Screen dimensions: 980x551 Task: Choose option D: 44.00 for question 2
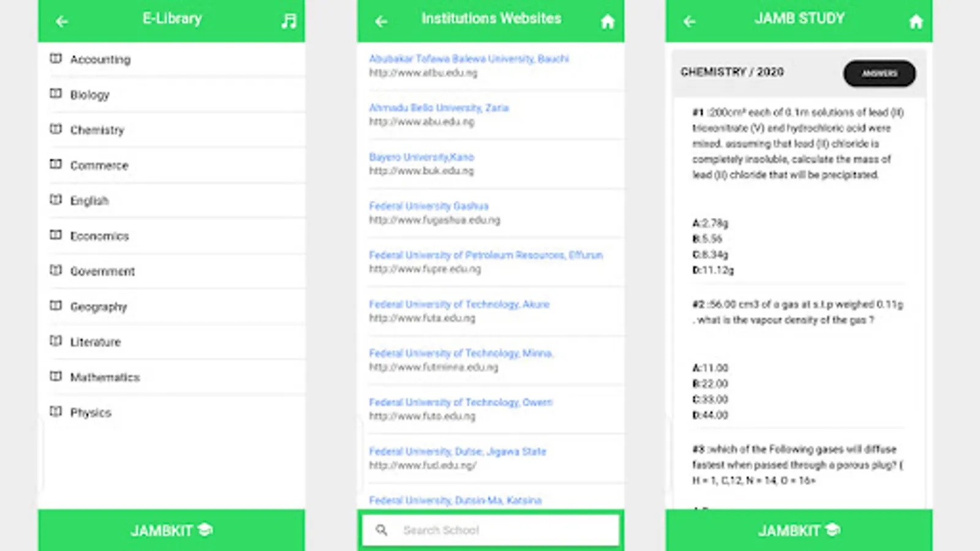[x=710, y=415]
